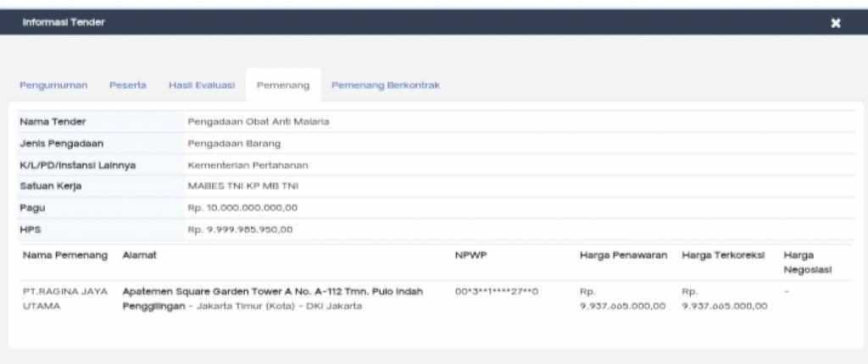Select the Pemenang tab

pos(282,86)
